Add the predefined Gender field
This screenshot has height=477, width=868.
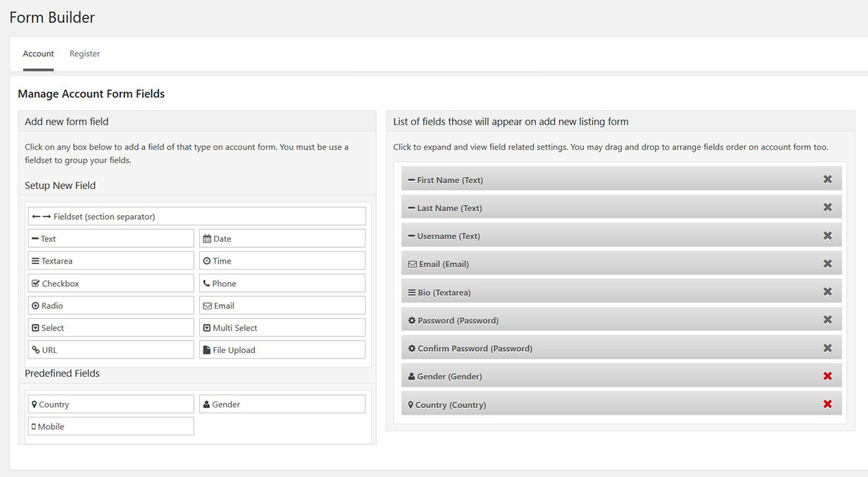click(x=281, y=403)
